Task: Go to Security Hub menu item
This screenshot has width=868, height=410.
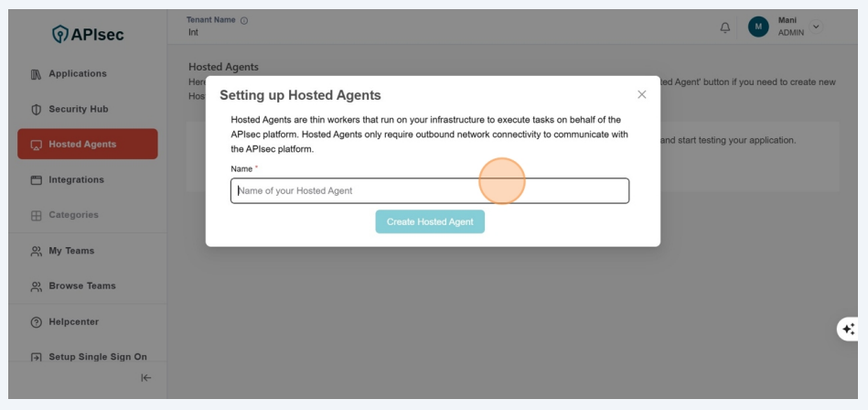Action: pyautogui.click(x=78, y=109)
